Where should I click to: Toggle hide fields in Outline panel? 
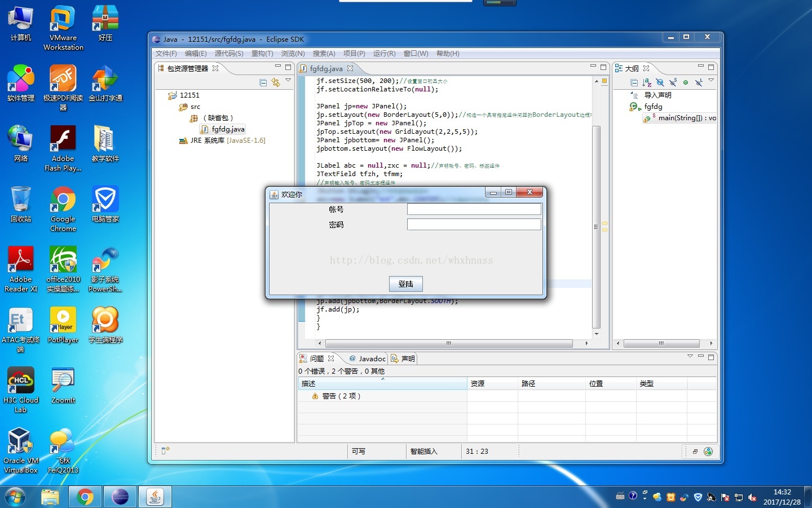pos(660,82)
